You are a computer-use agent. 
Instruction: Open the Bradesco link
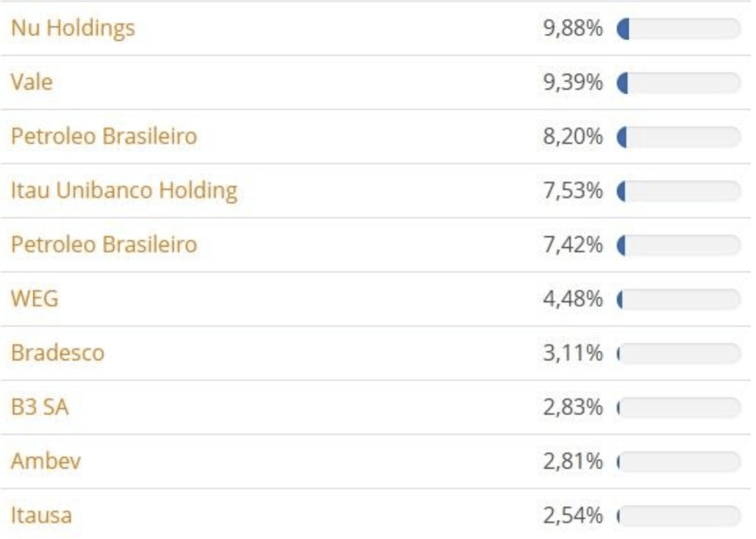58,353
